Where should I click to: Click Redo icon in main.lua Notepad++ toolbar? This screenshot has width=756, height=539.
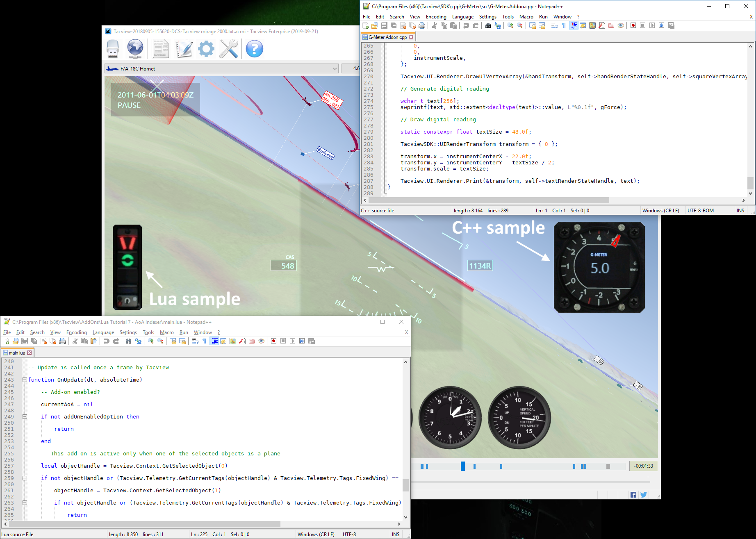[x=116, y=341]
